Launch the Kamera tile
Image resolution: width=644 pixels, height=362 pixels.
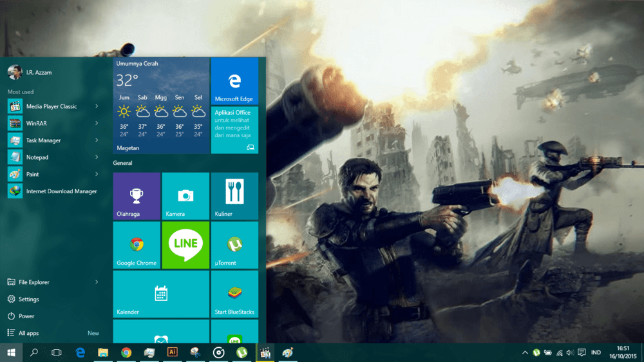(185, 196)
